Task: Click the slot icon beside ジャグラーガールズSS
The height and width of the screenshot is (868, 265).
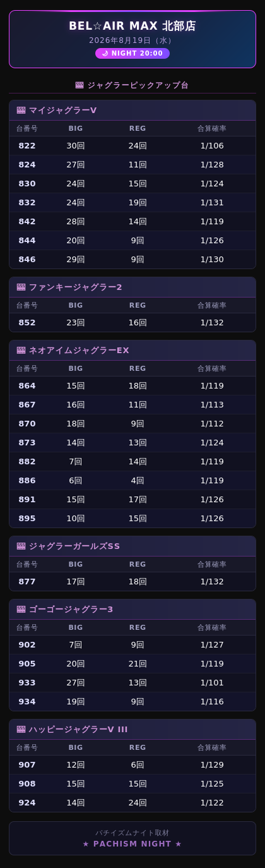Action: (21, 546)
